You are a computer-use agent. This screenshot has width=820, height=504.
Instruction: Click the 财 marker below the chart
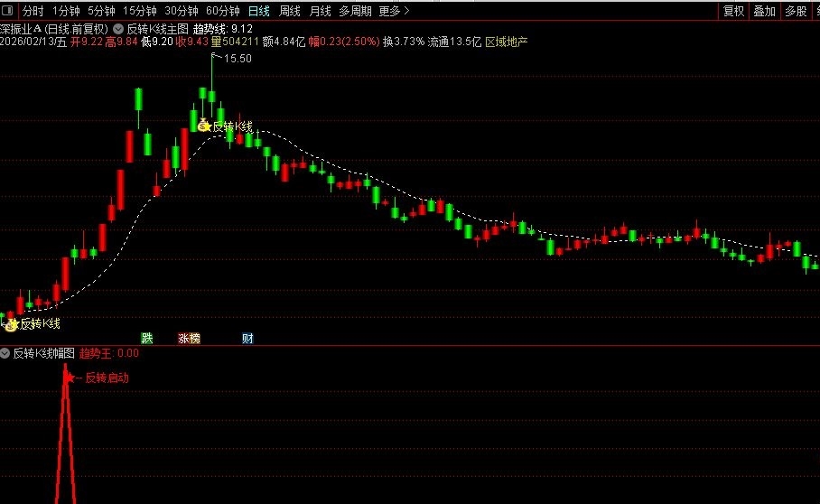pos(247,339)
